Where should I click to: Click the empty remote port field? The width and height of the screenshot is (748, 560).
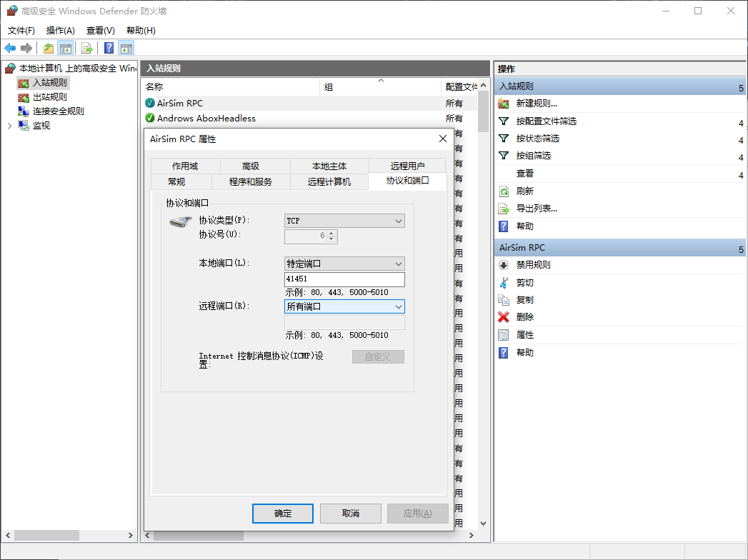[x=344, y=322]
